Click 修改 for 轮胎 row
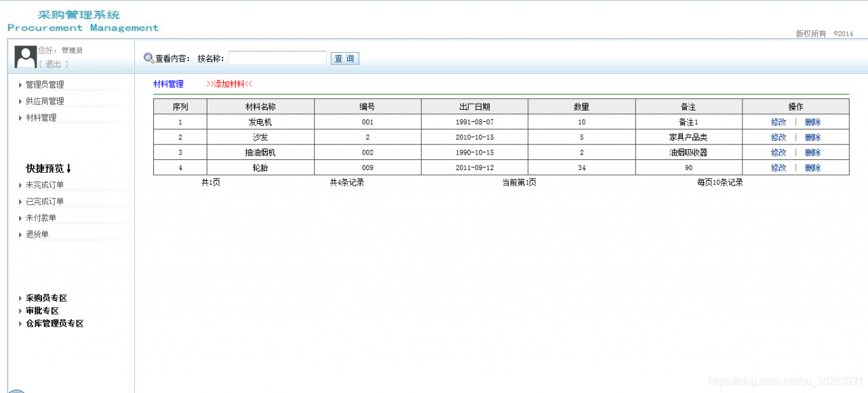This screenshot has width=868, height=393. (778, 167)
